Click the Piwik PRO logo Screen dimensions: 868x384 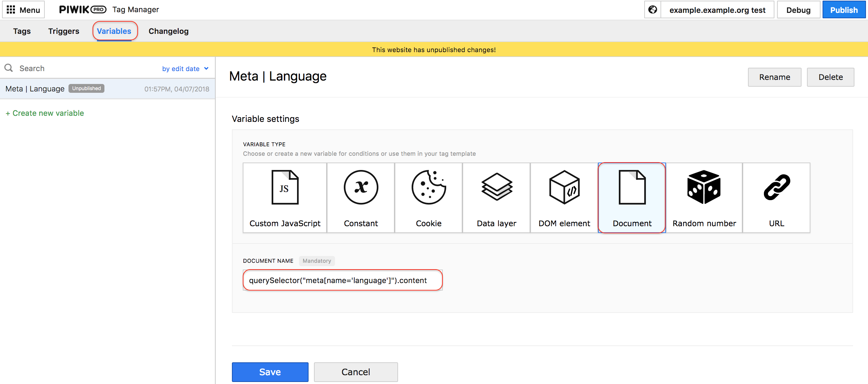point(83,9)
